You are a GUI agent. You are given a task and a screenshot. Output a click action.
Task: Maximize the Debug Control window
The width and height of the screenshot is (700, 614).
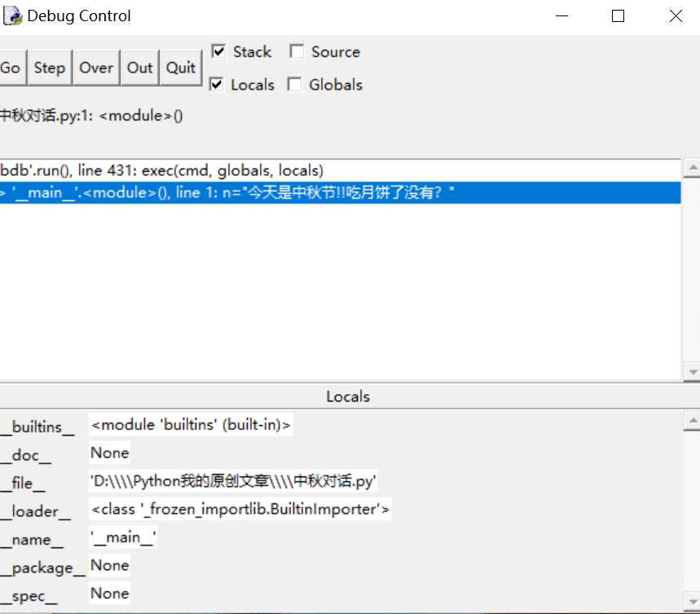click(618, 16)
